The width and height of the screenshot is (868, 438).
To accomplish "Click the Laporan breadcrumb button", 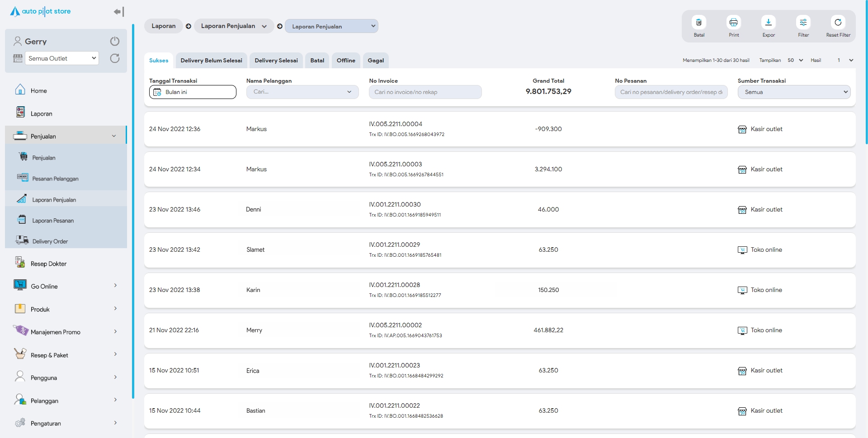I will point(163,26).
